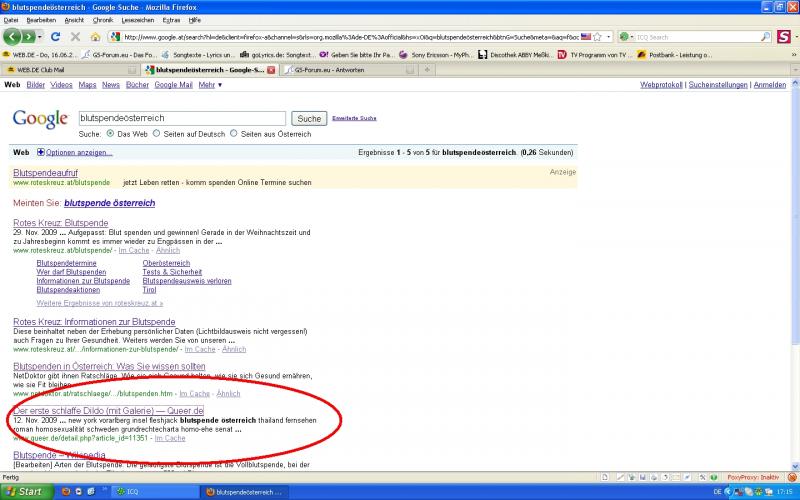Open the Start menu

click(27, 492)
